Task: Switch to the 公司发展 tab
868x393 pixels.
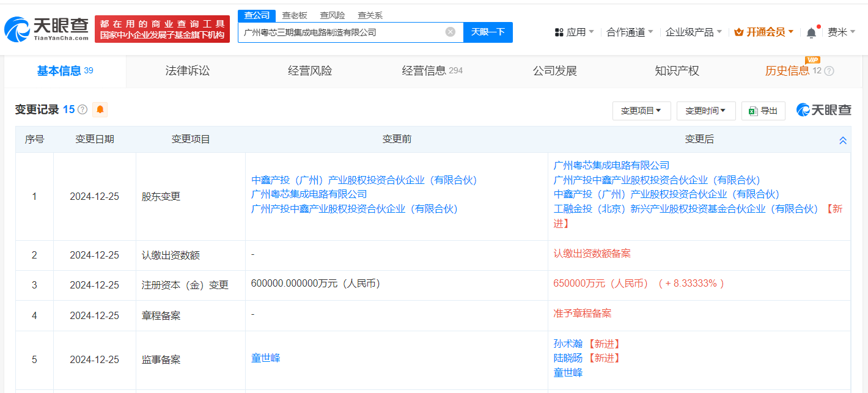Action: (555, 71)
